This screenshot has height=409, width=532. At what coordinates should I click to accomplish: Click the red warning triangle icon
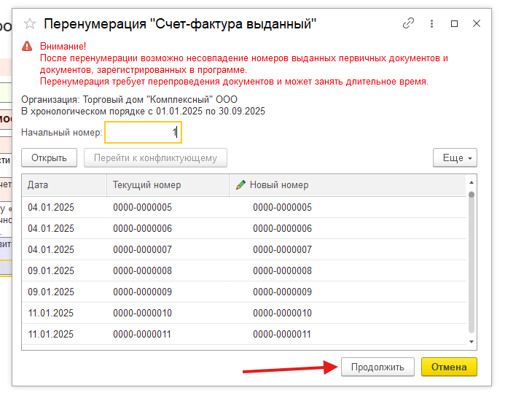[x=27, y=45]
